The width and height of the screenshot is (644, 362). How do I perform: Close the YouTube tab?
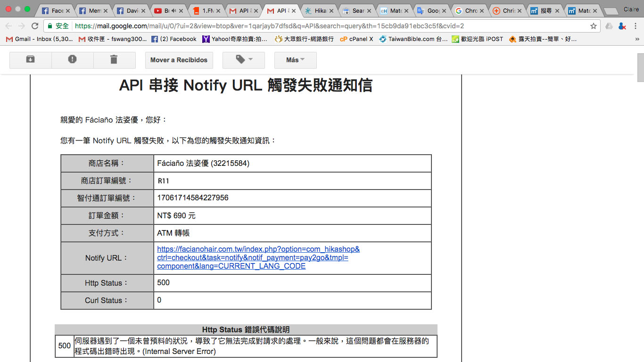[180, 10]
